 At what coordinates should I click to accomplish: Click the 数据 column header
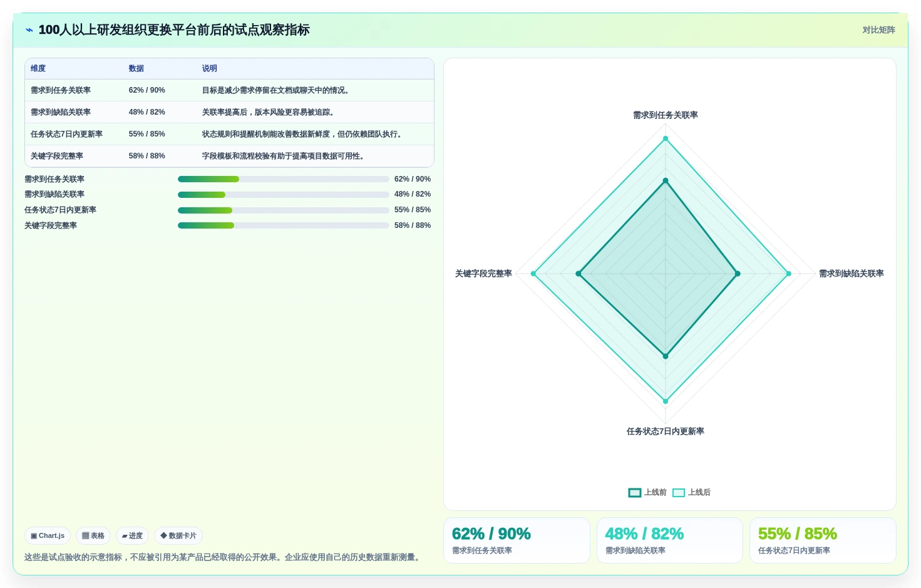(136, 69)
